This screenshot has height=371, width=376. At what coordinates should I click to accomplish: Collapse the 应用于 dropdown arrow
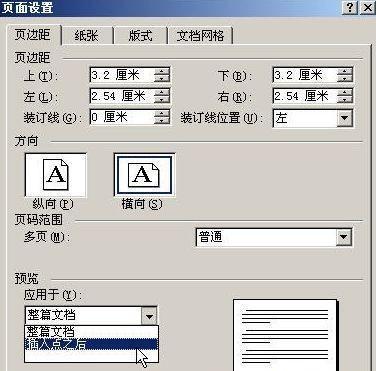(149, 316)
